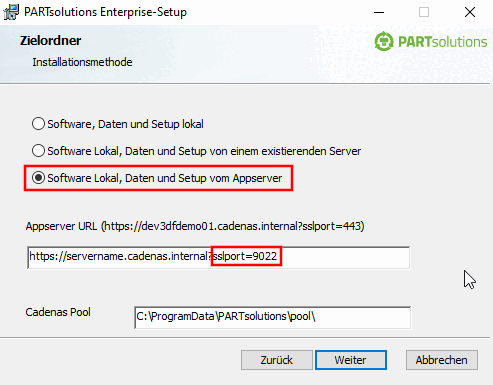Click the installer icon in title bar
This screenshot has height=385, width=493.
[x=11, y=12]
